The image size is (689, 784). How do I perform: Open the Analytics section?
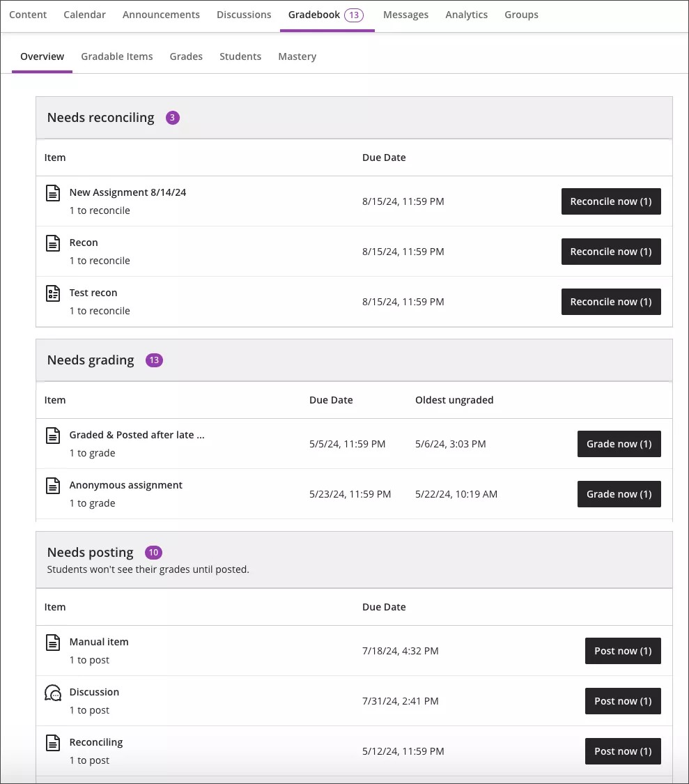coord(466,14)
